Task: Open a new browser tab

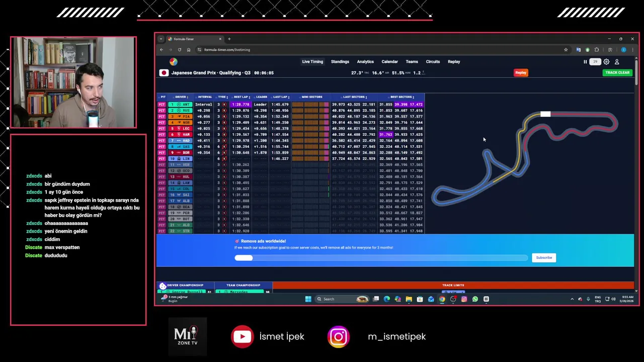Action: pyautogui.click(x=229, y=39)
